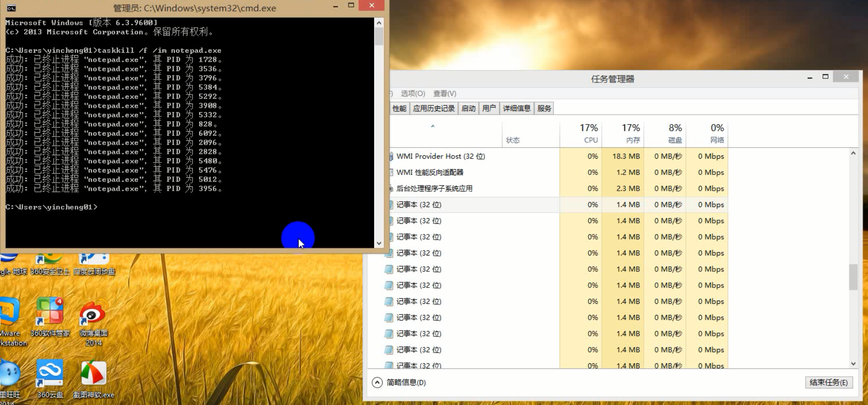Launch 截图神软.exe from the desktop
The image size is (868, 405).
93,379
